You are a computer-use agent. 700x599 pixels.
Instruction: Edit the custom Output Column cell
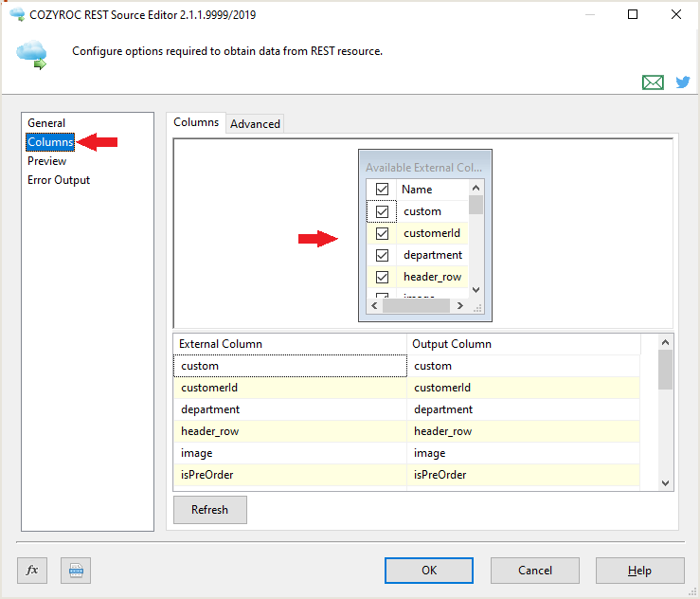(x=524, y=366)
